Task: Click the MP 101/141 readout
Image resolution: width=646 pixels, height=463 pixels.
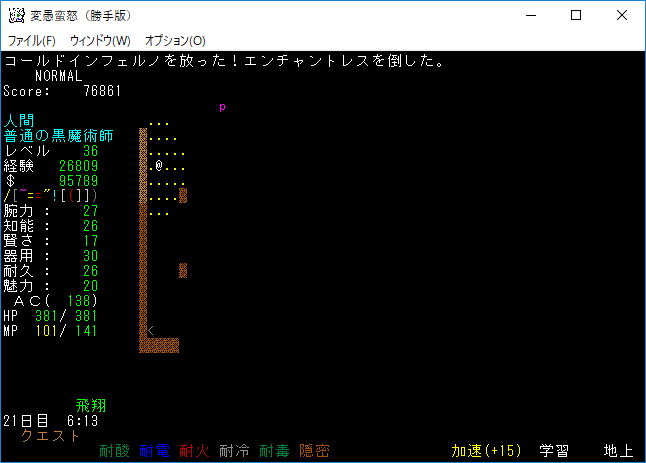Action: click(52, 331)
